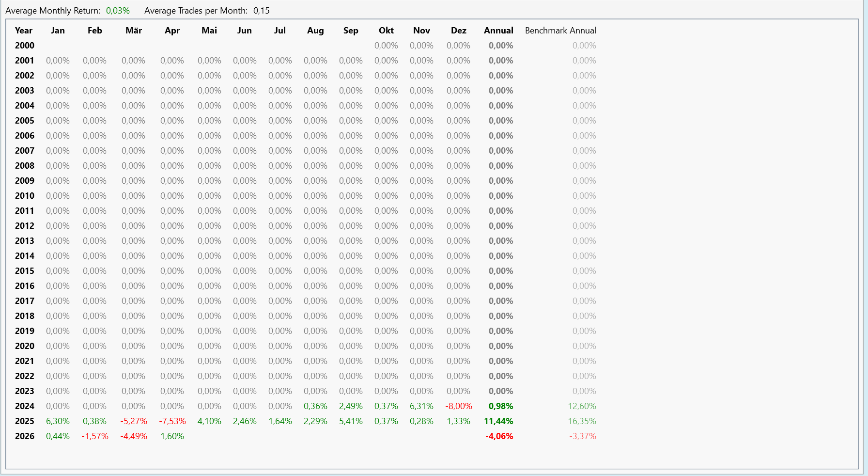Click the Benchmark Annual column header
Image resolution: width=868 pixels, height=476 pixels.
coord(560,31)
